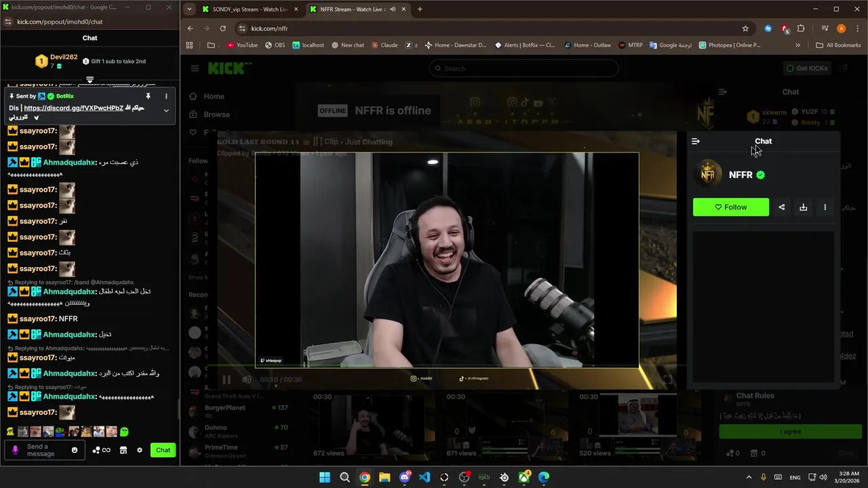Screen dimensions: 868x488
Task: Close the NFFR Stream tab
Action: pos(403,9)
